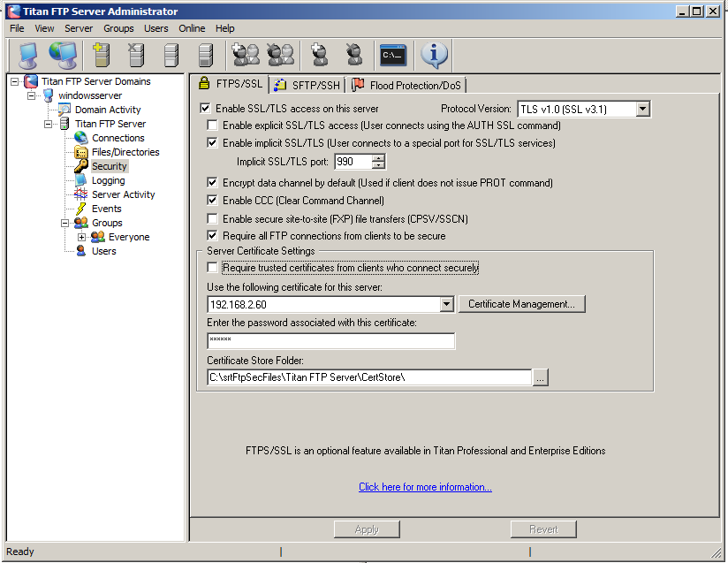Open the Groups menu

(x=119, y=28)
